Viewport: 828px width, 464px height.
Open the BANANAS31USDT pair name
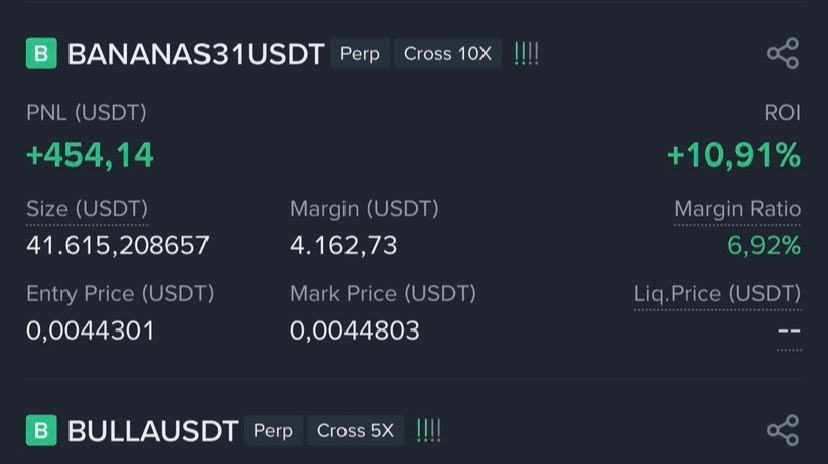tap(196, 54)
